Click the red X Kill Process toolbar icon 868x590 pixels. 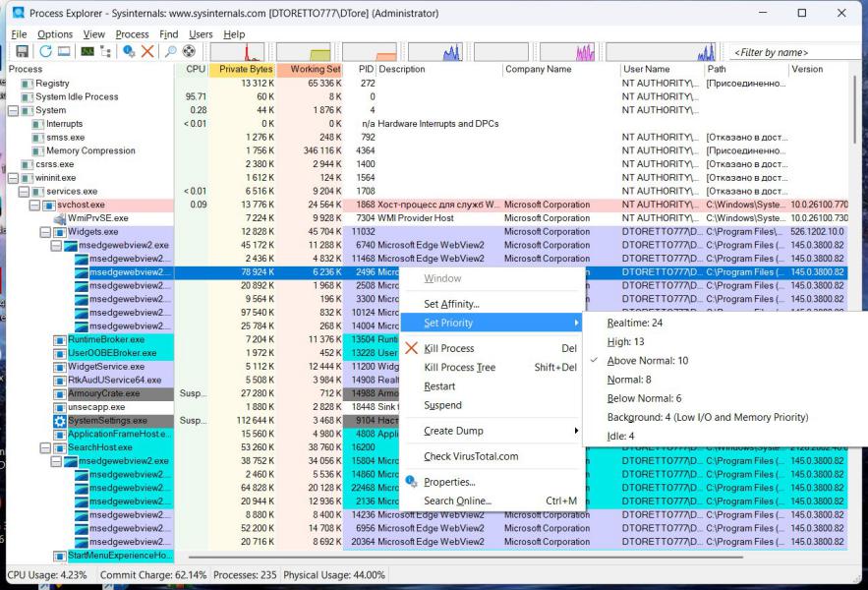tap(147, 51)
